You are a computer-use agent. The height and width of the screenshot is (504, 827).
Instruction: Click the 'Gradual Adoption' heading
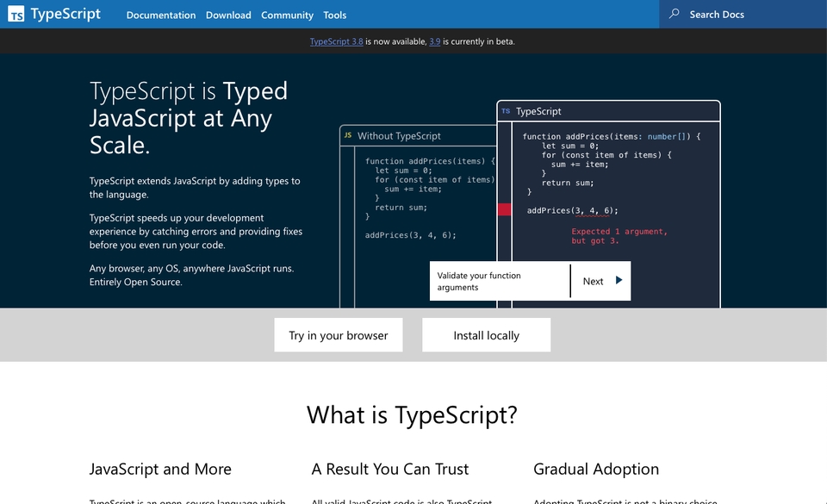596,469
